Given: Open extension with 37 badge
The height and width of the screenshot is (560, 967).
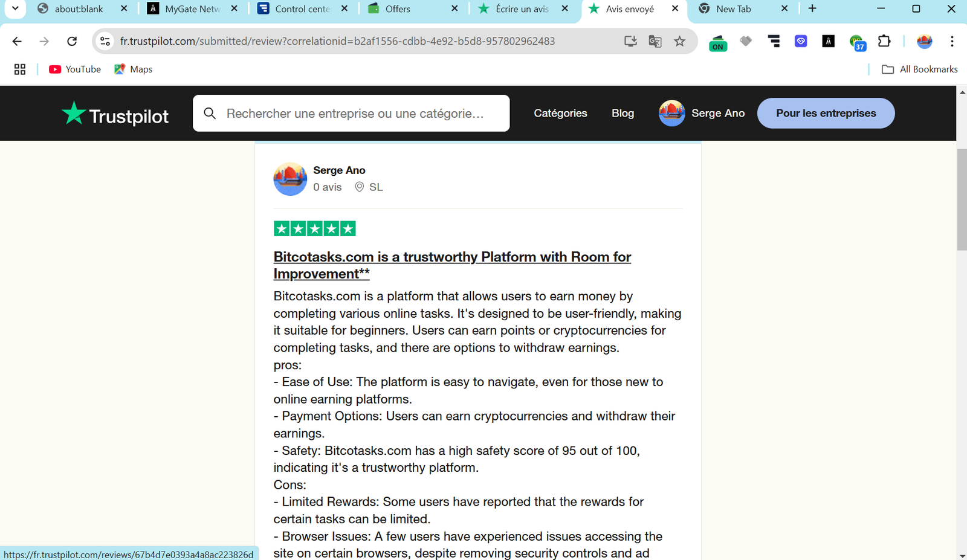Looking at the screenshot, I should click(x=857, y=43).
